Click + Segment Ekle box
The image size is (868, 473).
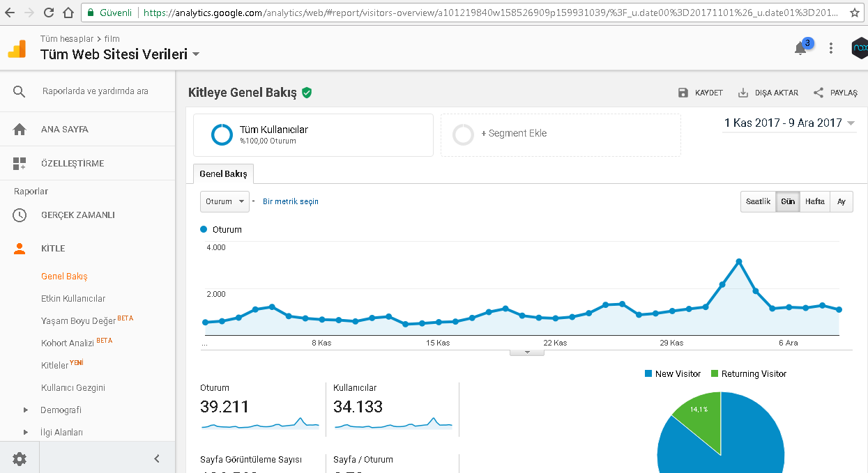pyautogui.click(x=561, y=135)
